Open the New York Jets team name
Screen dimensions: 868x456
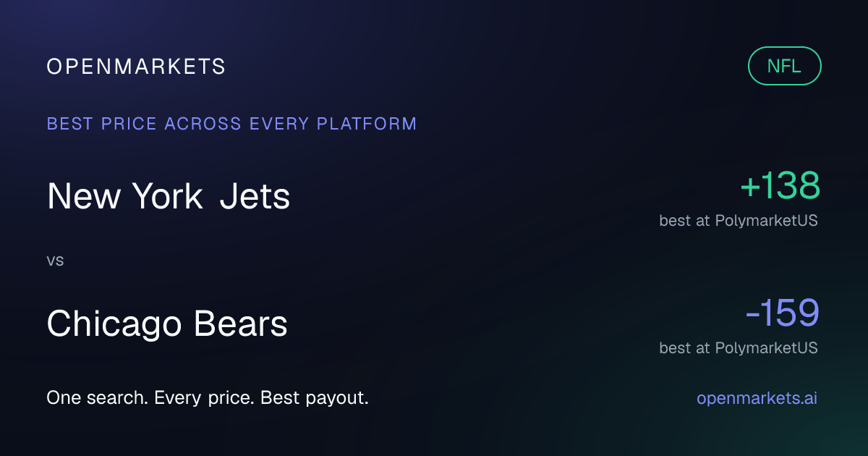pos(169,196)
